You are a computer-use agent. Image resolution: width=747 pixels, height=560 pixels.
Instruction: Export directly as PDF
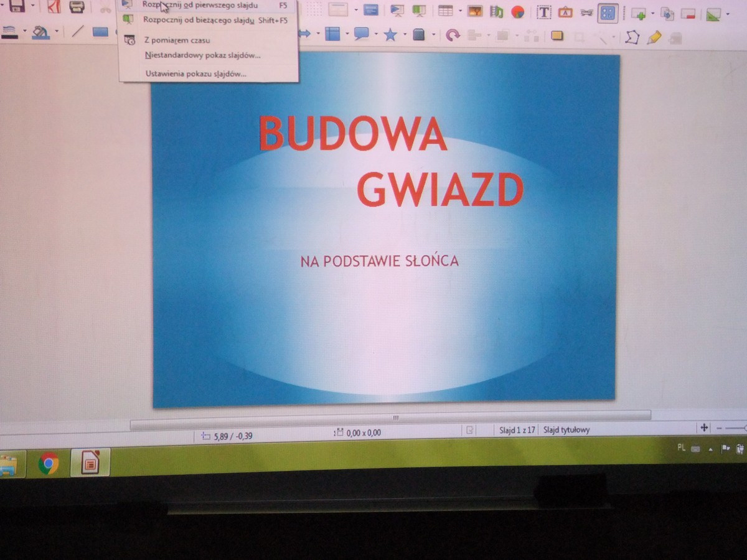pos(54,7)
